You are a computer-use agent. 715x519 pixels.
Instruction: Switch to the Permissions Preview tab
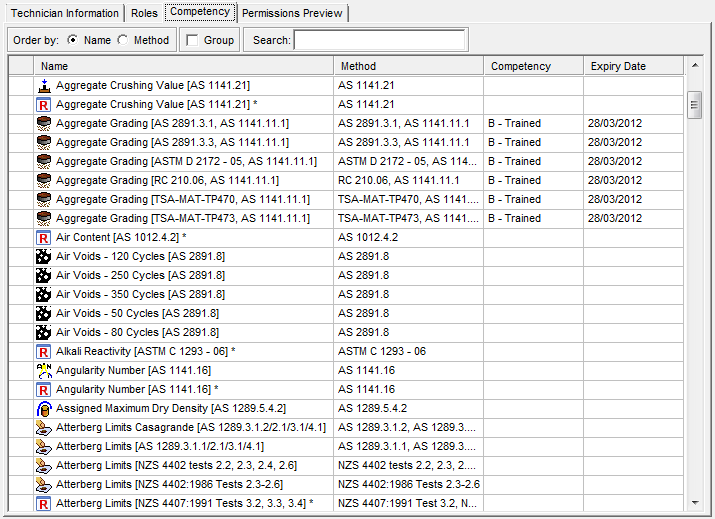(291, 13)
